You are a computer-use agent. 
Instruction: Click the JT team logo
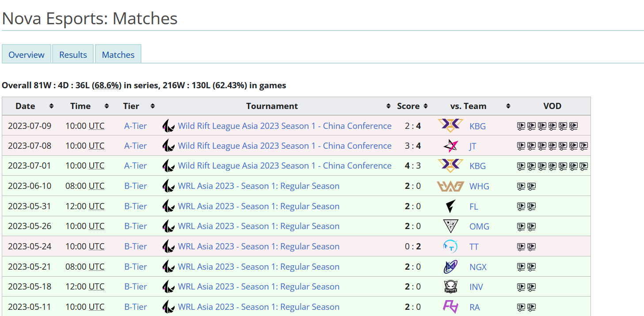tap(450, 146)
